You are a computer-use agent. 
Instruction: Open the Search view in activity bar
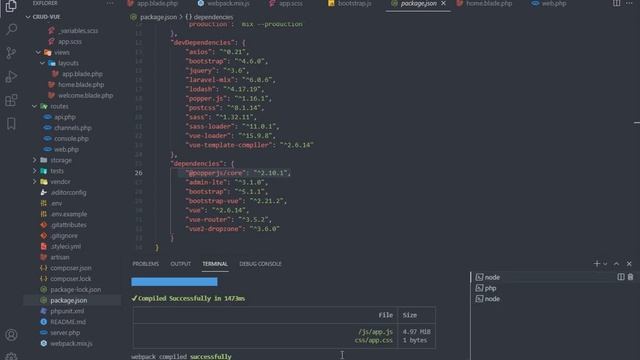(11, 29)
